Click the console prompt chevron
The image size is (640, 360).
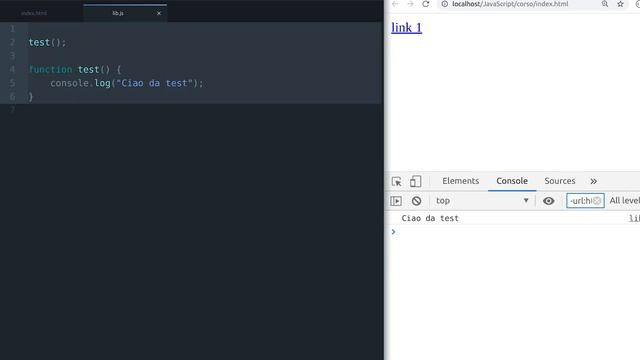(x=393, y=232)
